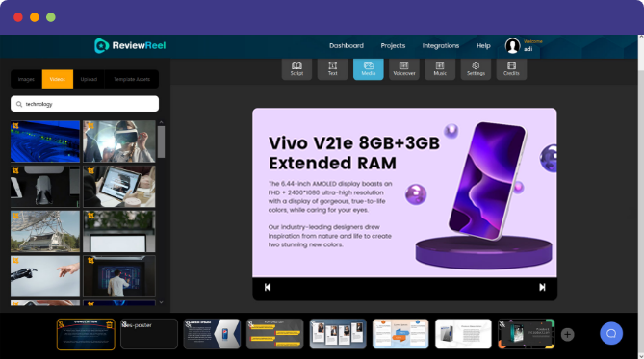Screen dimensions: 644x359
Task: Go to Dashboard in navigation
Action: click(x=347, y=45)
